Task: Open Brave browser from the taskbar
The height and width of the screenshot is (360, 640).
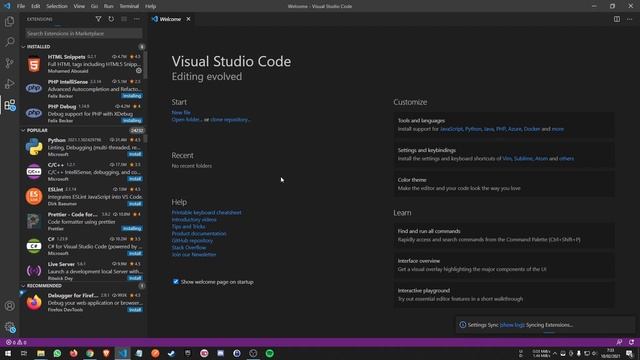Action: [x=106, y=353]
